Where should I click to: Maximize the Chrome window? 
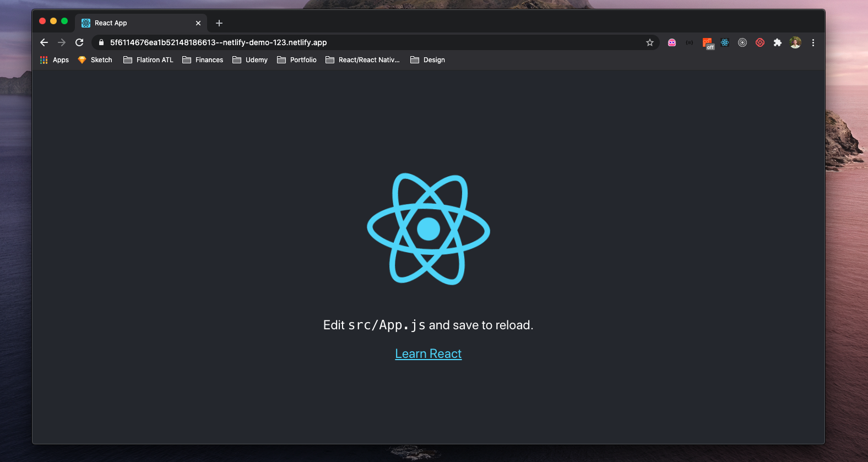click(x=64, y=21)
